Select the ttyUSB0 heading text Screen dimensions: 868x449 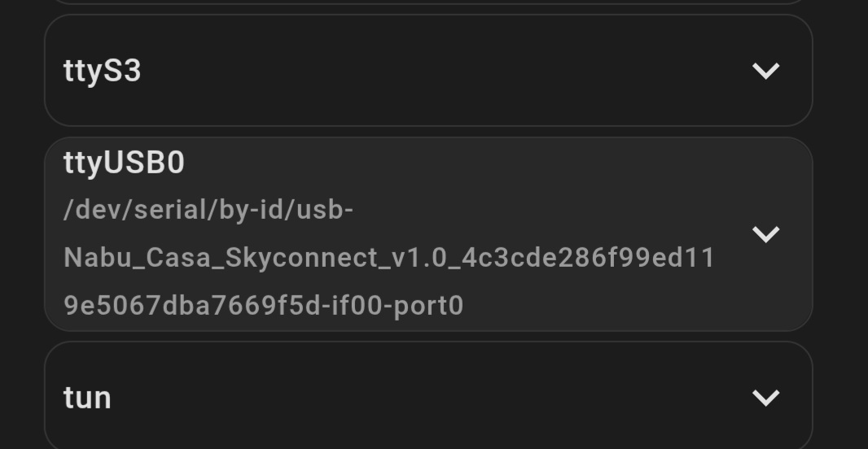pyautogui.click(x=124, y=163)
